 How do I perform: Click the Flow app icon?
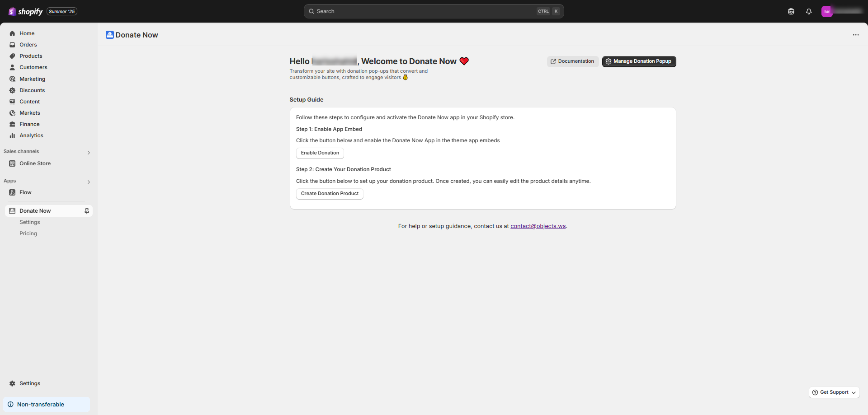(12, 192)
